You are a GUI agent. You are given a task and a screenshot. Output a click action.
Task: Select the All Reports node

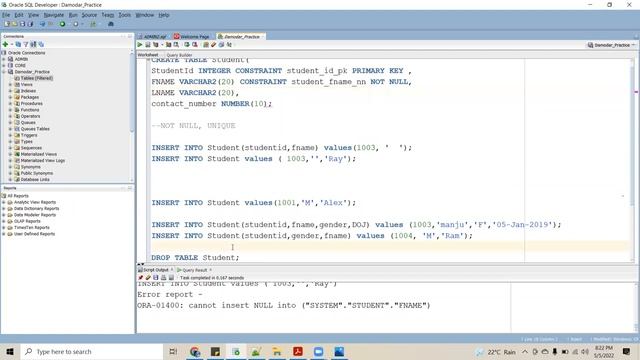point(18,196)
